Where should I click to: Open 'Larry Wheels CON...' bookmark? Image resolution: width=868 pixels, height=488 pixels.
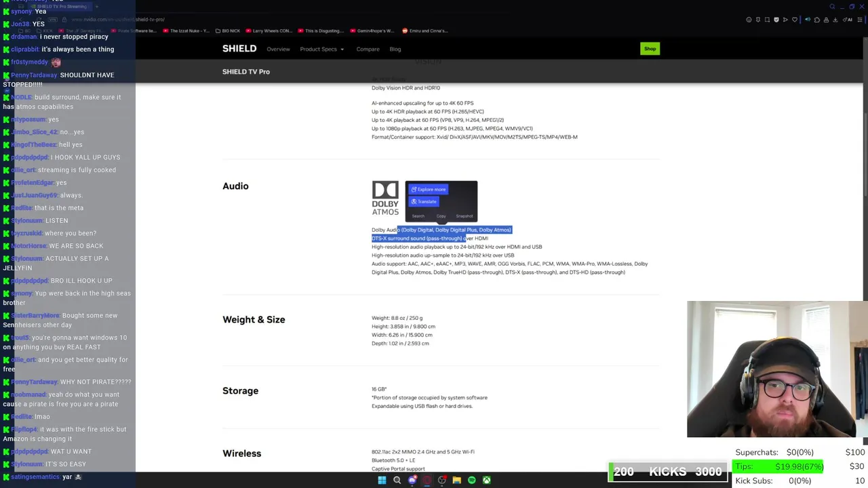[x=269, y=30]
